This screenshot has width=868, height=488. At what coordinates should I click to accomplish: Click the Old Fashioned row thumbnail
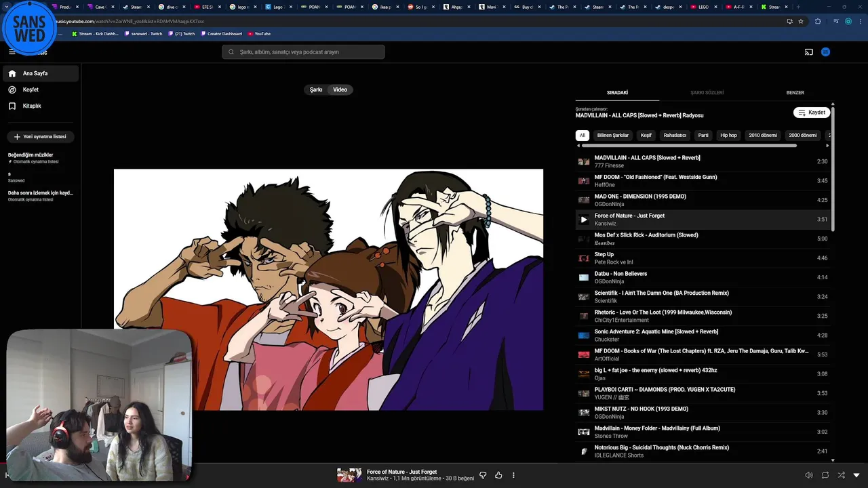tap(583, 181)
